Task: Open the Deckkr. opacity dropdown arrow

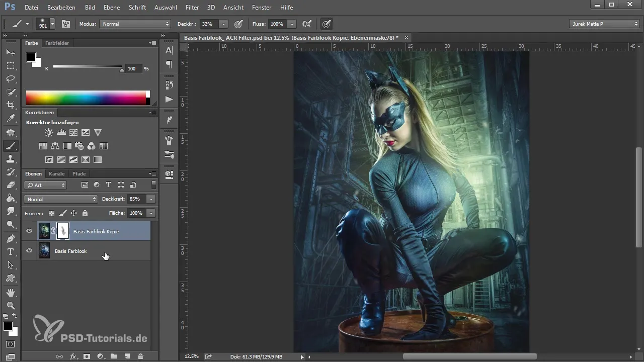Action: coord(224,24)
